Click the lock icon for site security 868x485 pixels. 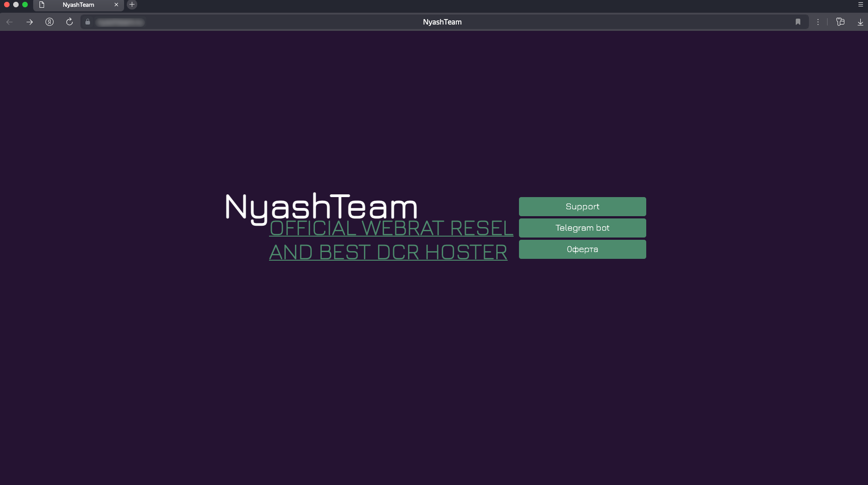[x=88, y=22]
